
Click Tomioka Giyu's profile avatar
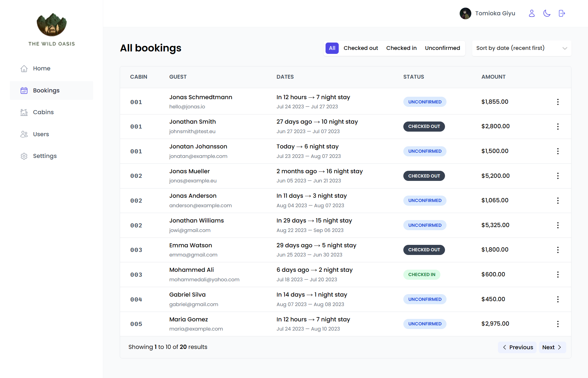[465, 13]
